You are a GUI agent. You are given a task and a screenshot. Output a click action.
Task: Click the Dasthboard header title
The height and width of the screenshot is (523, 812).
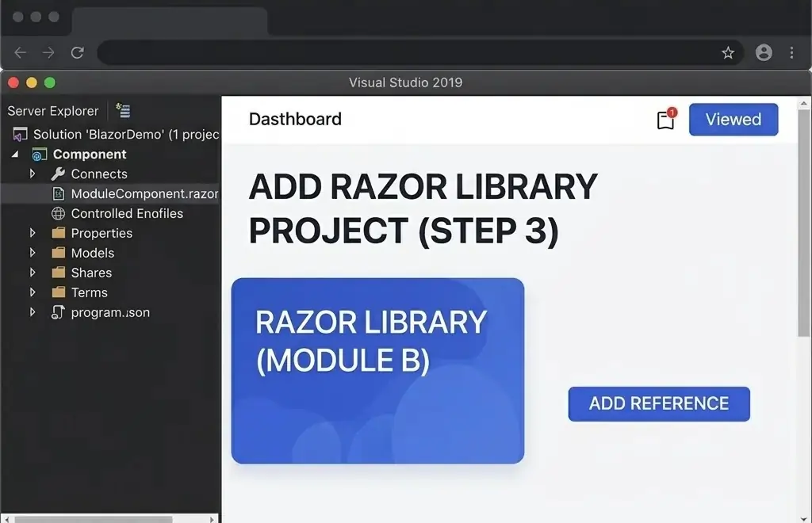pyautogui.click(x=295, y=119)
